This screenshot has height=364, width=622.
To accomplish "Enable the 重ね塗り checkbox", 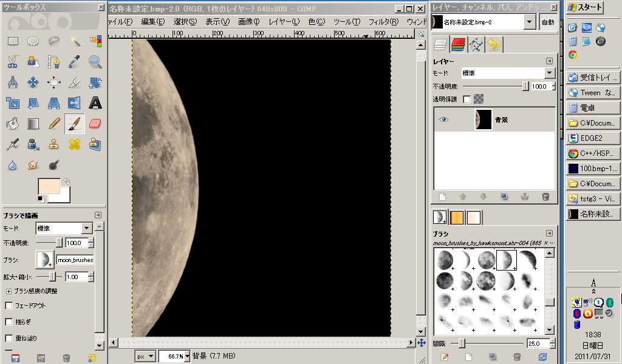I will click(x=9, y=338).
